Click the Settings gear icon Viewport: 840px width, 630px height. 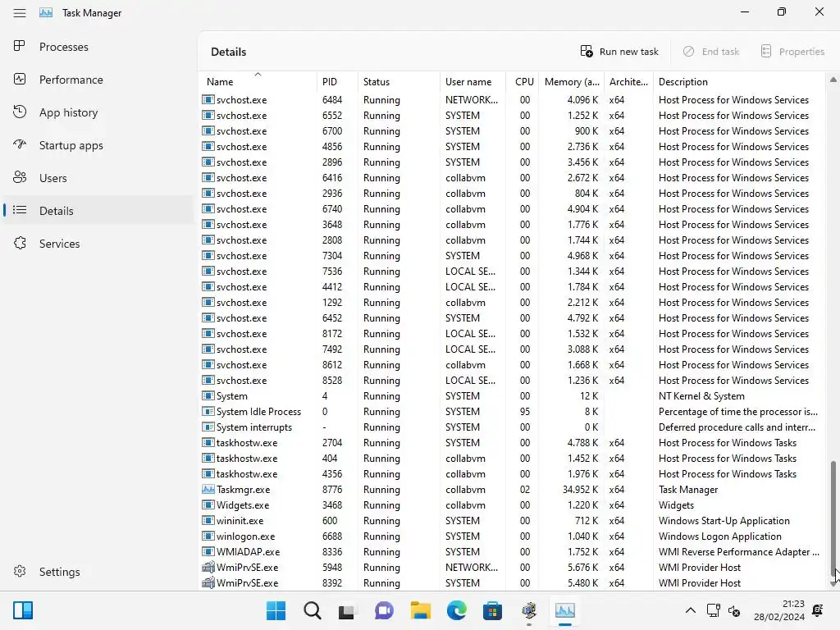pos(20,572)
